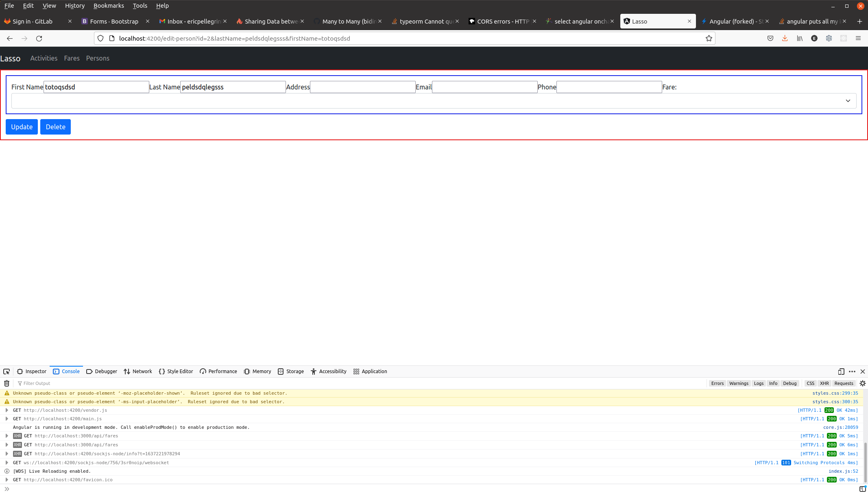Click the Update button
This screenshot has height=502, width=868.
[22, 127]
